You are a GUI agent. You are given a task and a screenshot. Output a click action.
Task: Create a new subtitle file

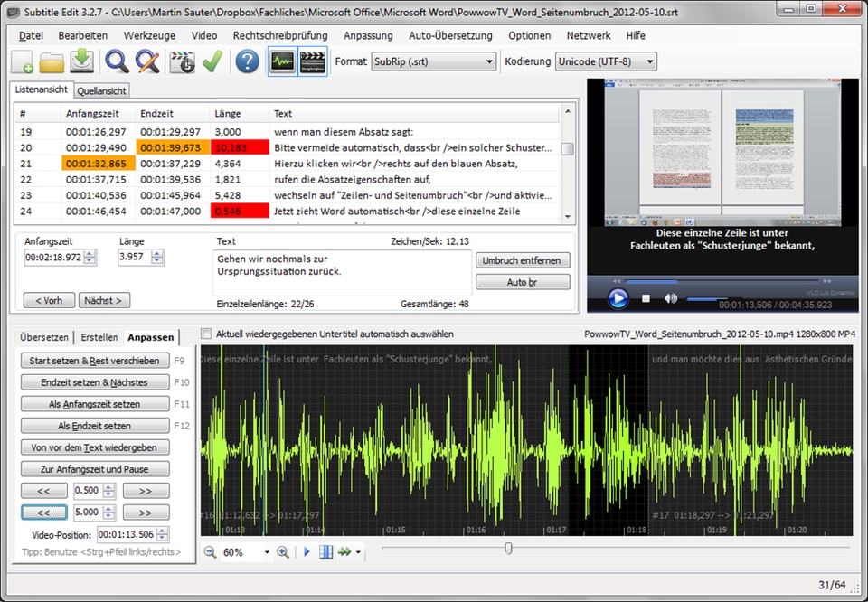23,61
